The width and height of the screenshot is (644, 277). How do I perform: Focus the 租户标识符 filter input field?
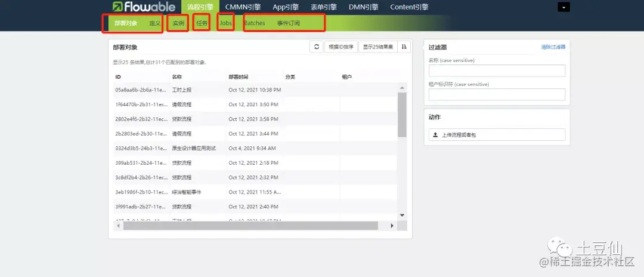[x=497, y=94]
